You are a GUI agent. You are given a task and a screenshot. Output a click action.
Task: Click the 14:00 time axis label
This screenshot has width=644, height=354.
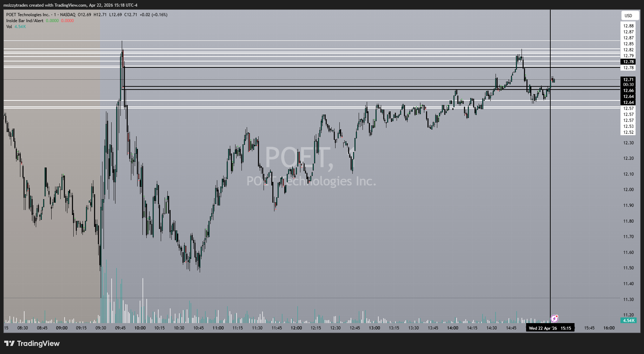click(453, 328)
